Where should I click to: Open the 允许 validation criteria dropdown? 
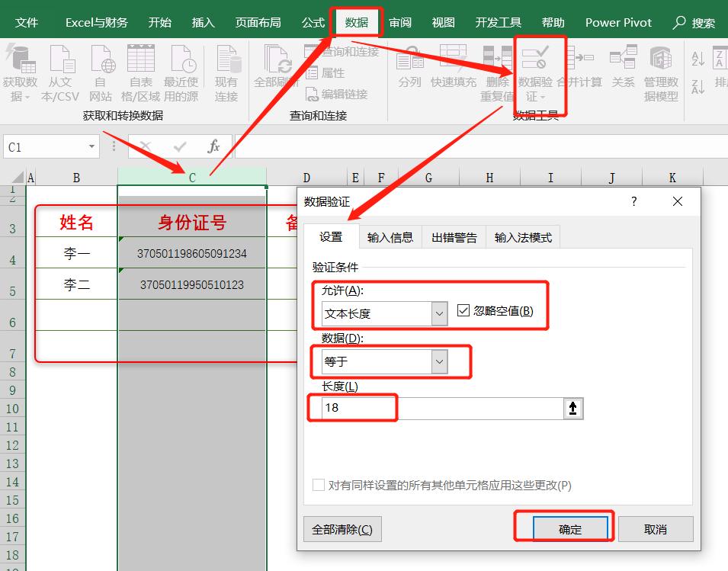(440, 313)
